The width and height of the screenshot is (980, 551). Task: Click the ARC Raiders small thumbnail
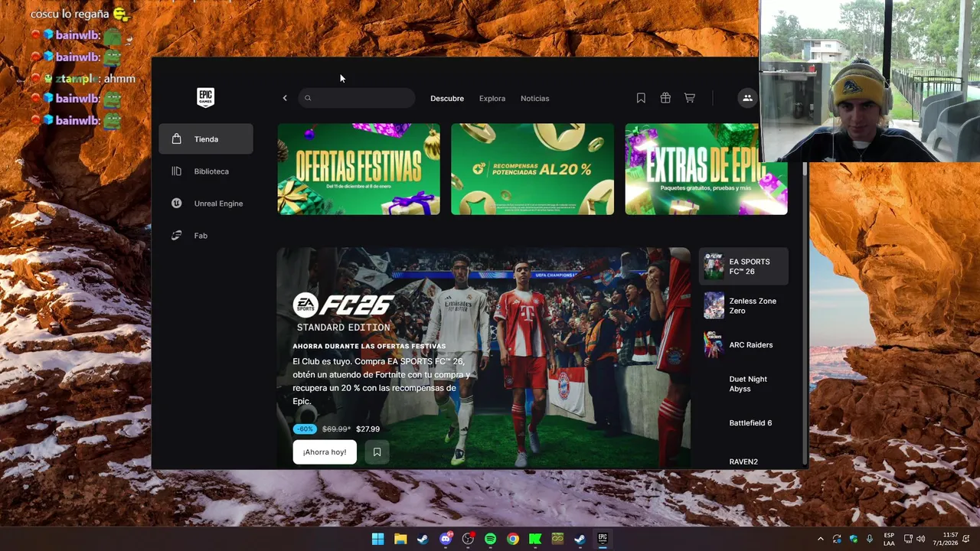tap(714, 345)
